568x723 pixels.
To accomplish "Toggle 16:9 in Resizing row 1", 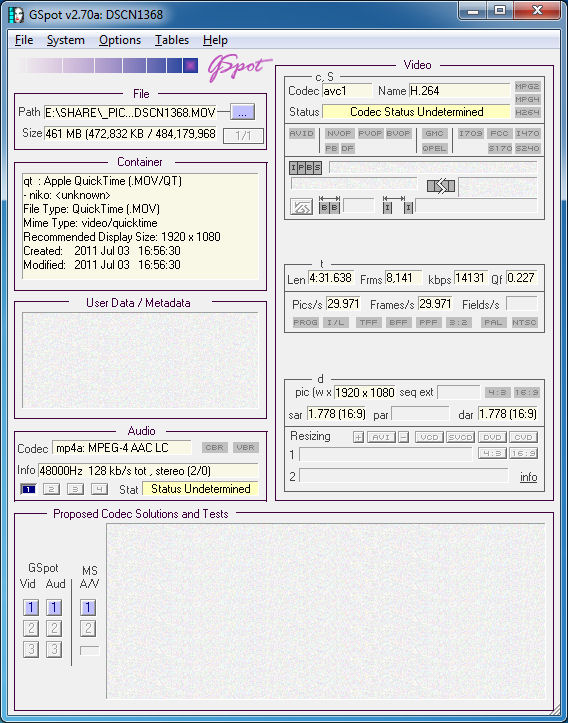I will 523,453.
